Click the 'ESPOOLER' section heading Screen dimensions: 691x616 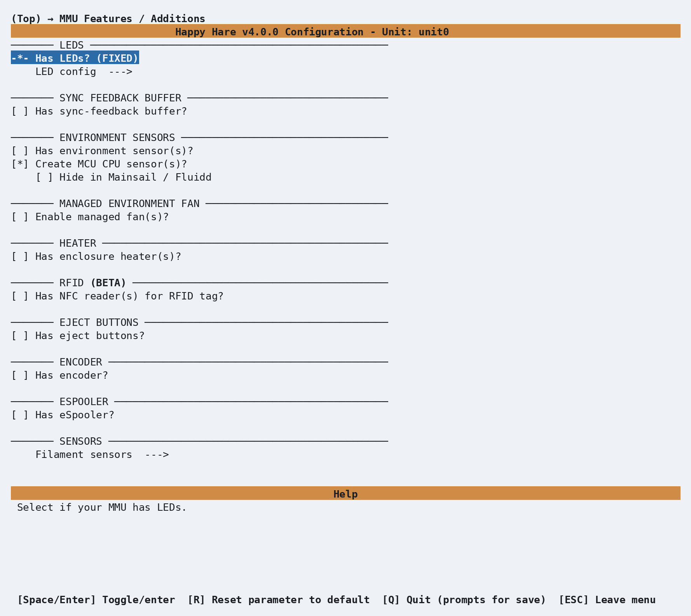pyautogui.click(x=84, y=402)
